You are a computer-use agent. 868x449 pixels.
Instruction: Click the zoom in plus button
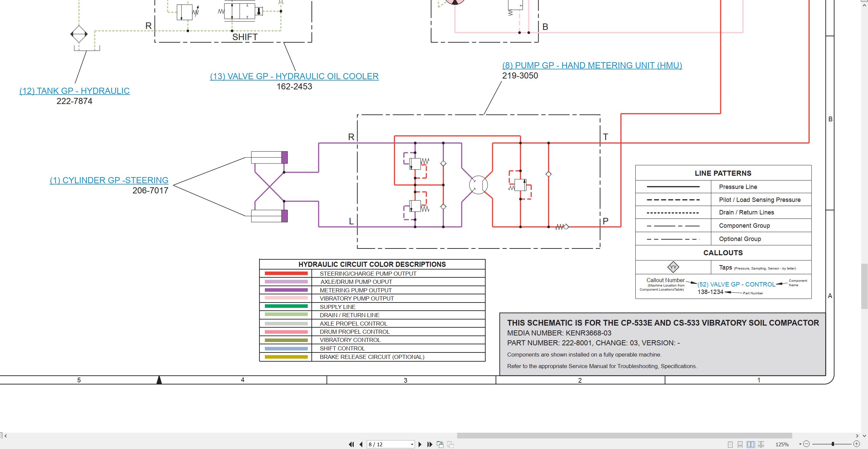point(856,444)
